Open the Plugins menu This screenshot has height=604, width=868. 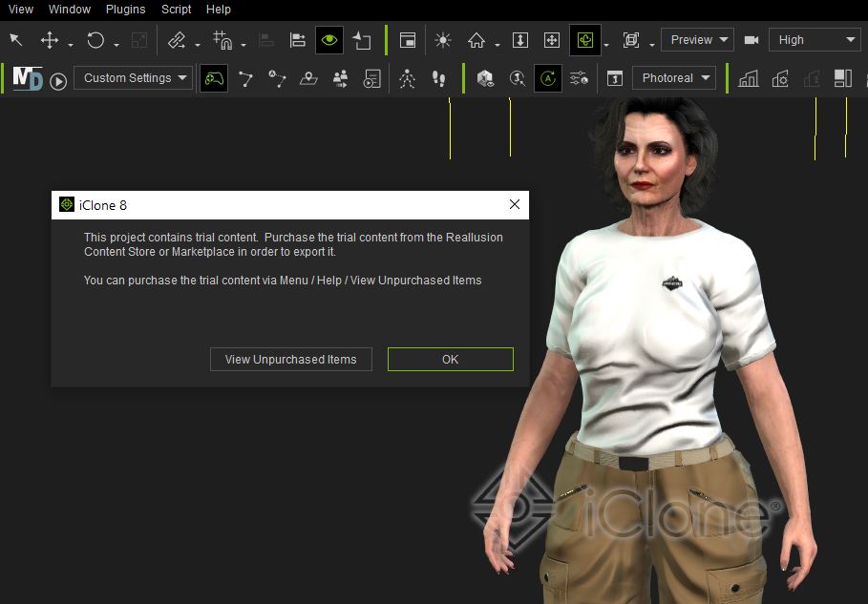coord(126,10)
